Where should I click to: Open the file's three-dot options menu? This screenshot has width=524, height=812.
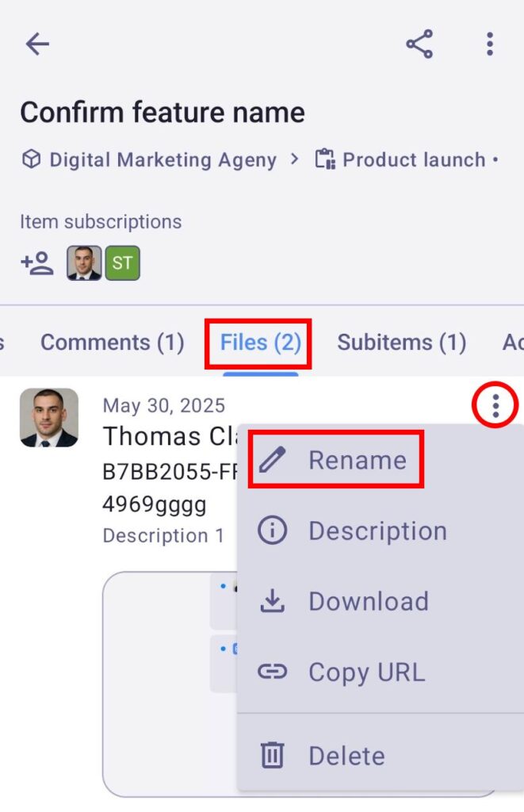point(495,406)
